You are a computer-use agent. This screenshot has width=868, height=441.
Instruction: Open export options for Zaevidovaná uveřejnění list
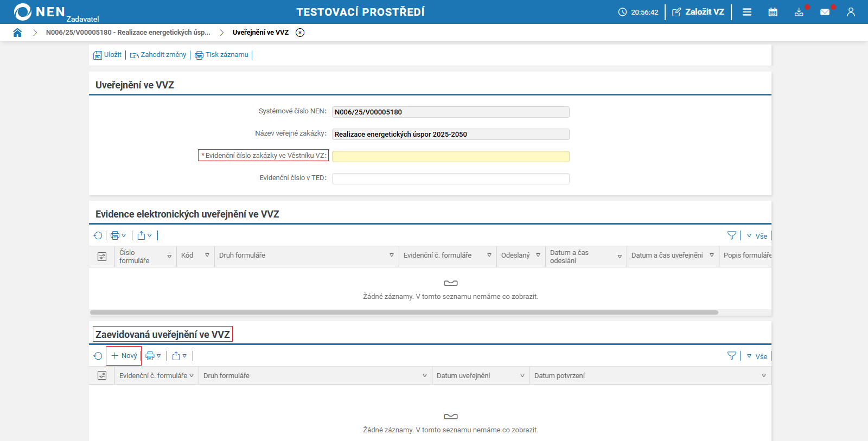coord(179,356)
